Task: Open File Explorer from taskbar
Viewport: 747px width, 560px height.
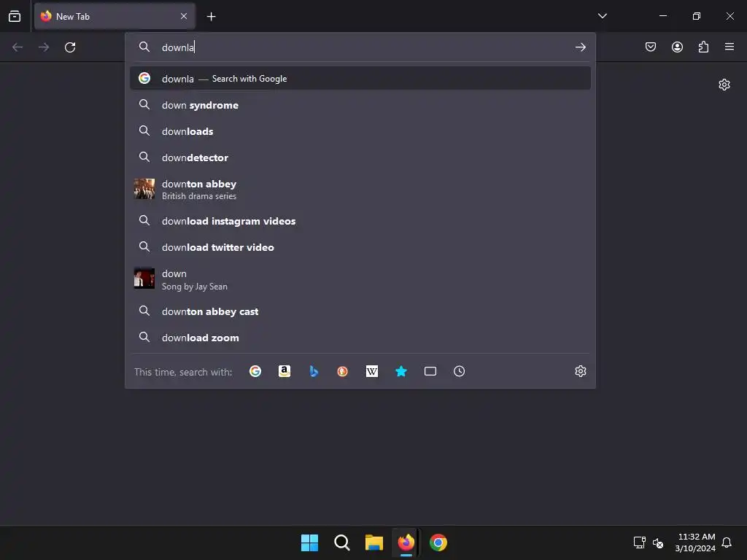Action: 374,542
